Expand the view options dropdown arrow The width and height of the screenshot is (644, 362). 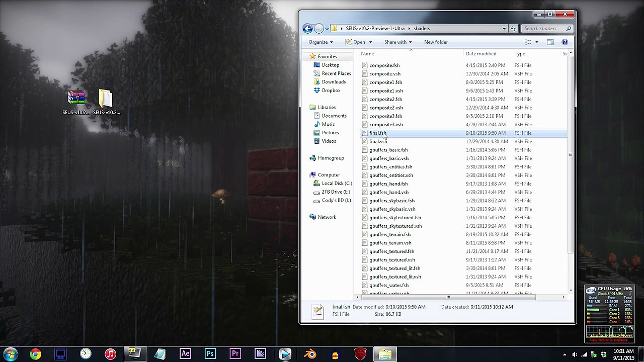[x=536, y=42]
